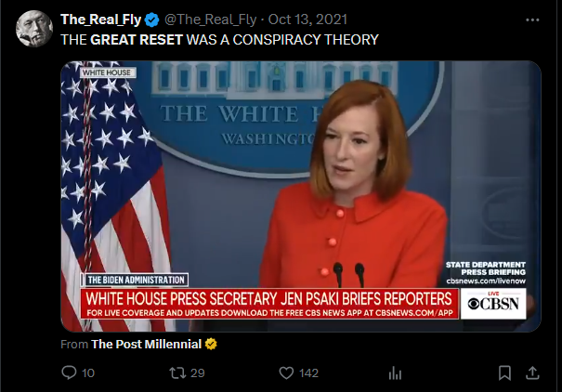Click the CBSN live logo in video
The image size is (562, 392).
(x=493, y=304)
